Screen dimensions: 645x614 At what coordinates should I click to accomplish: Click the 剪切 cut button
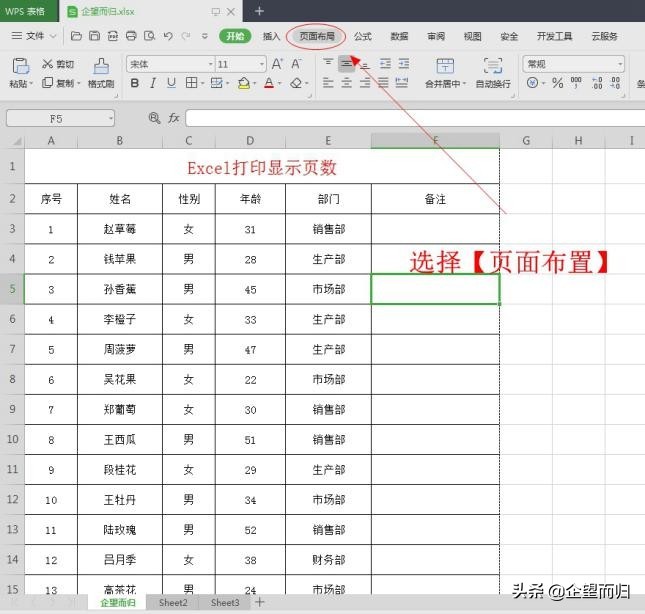coord(58,64)
